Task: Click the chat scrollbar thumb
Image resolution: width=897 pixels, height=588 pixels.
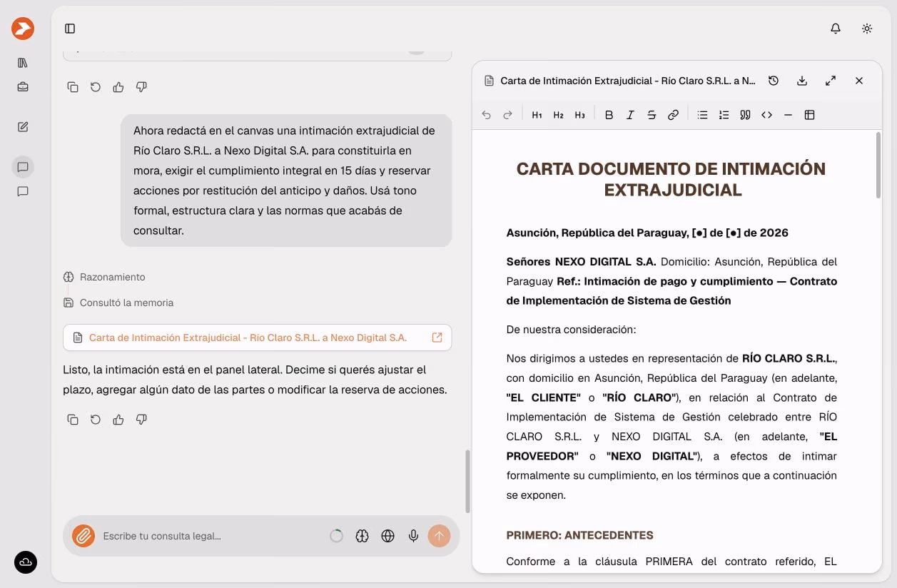Action: 468,481
